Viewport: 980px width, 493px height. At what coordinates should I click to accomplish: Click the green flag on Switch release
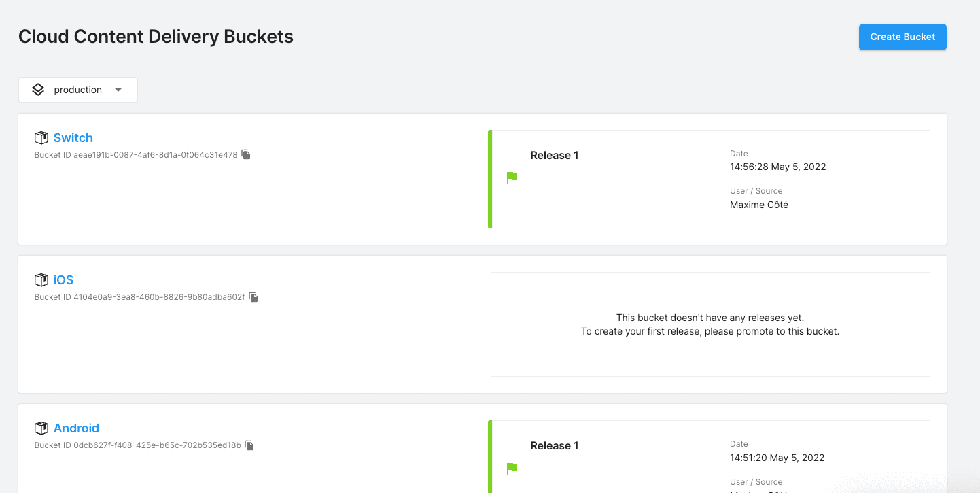pyautogui.click(x=512, y=177)
